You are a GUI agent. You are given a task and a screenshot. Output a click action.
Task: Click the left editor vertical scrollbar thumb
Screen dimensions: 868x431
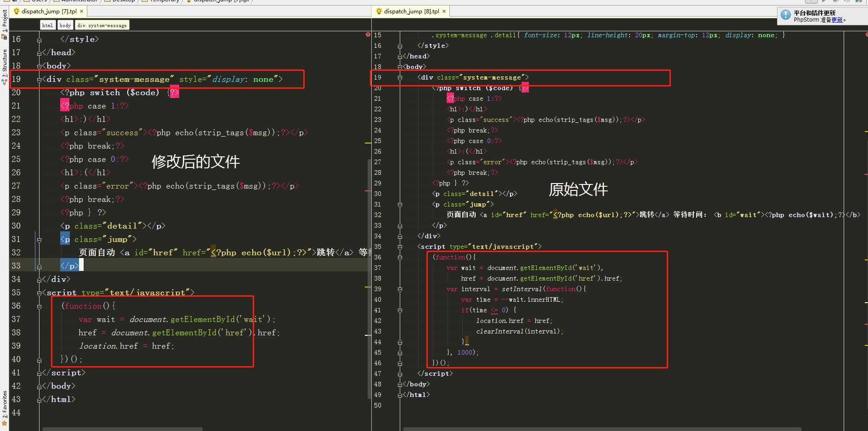click(x=369, y=278)
